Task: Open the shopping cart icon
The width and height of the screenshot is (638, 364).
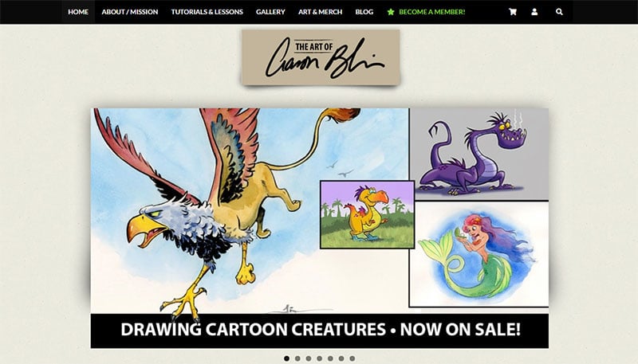Action: click(x=513, y=12)
